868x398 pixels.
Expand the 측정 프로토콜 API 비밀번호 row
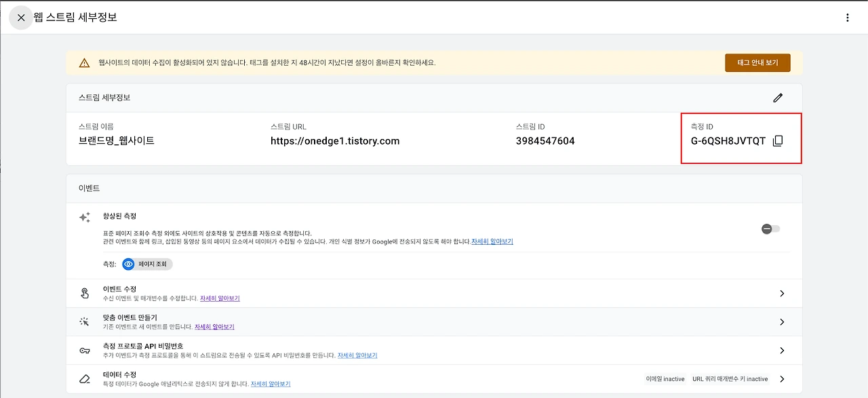click(781, 351)
